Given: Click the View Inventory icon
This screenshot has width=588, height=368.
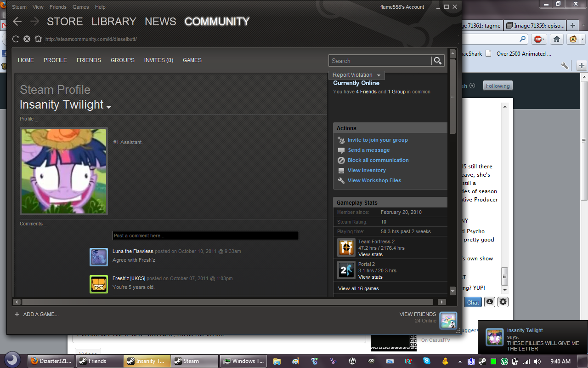Looking at the screenshot, I should (x=341, y=171).
